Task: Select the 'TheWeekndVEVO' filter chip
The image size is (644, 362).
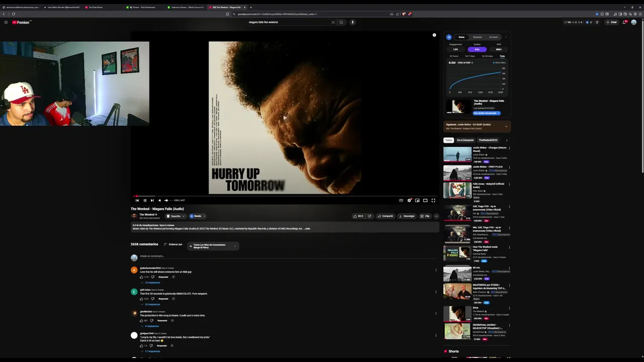Action: click(x=488, y=140)
